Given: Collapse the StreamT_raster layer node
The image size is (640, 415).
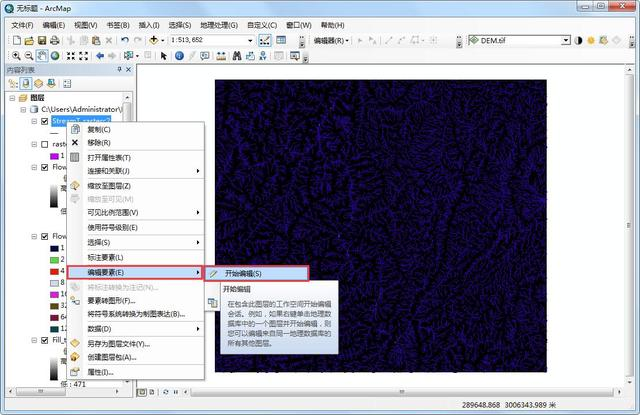Looking at the screenshot, I should pyautogui.click(x=34, y=121).
